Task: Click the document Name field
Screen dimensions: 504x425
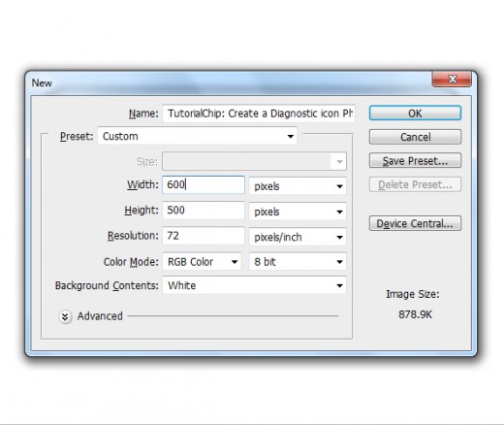Action: click(x=259, y=114)
